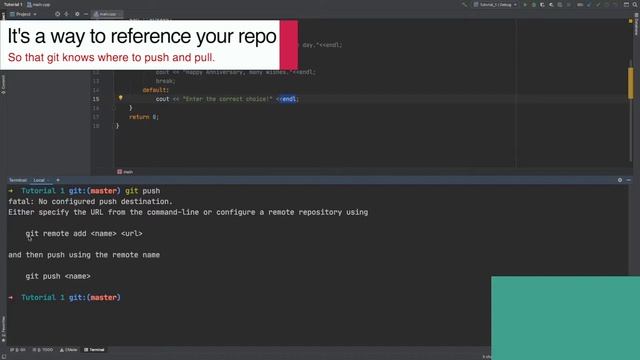The image size is (640, 360).
Task: Click the main function breadcrumb below editor
Action: click(125, 172)
